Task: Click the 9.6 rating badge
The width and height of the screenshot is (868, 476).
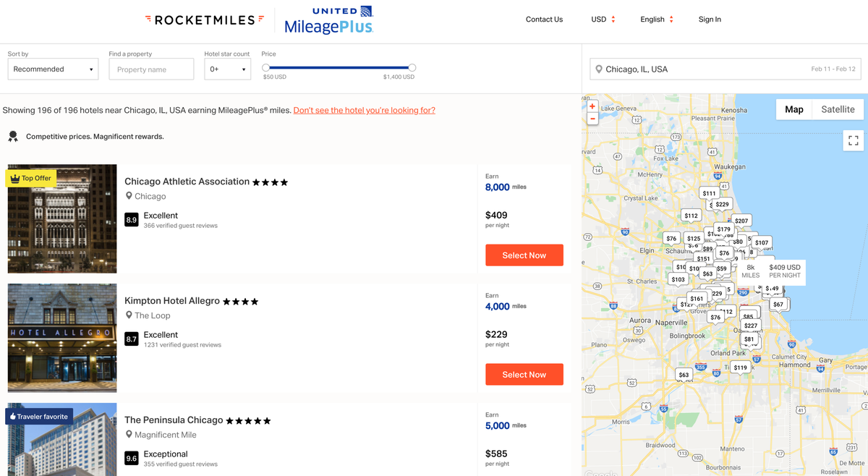Action: (131, 458)
